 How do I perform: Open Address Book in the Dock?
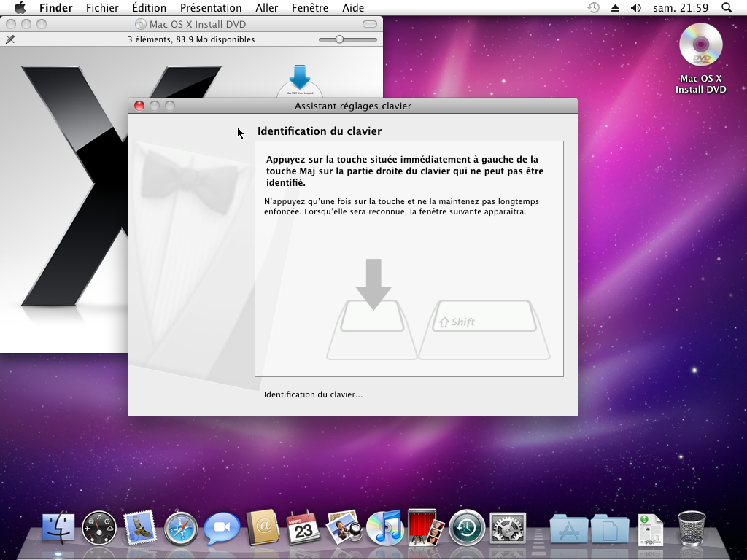coord(263,528)
